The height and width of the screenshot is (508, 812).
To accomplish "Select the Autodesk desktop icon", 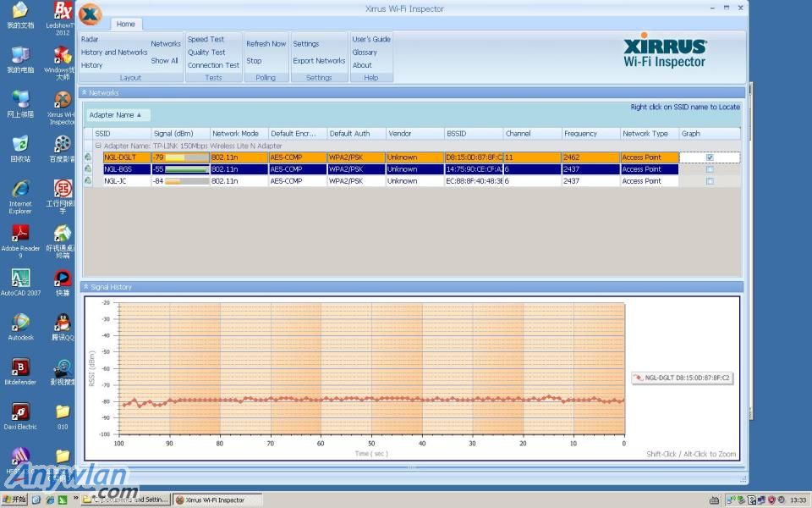I will click(x=20, y=327).
